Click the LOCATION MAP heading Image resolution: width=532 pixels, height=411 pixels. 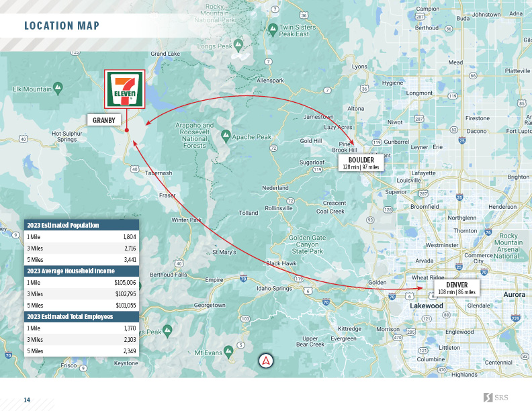click(x=62, y=26)
